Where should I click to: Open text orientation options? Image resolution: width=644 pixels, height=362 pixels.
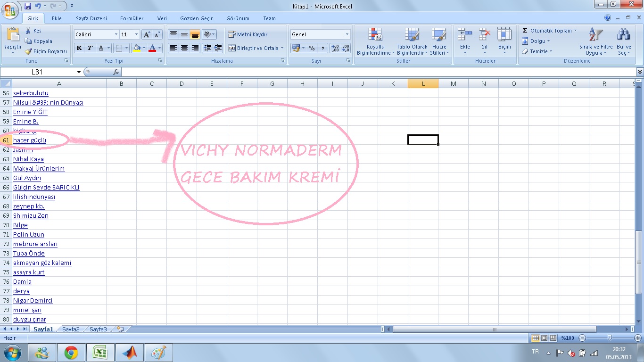209,34
